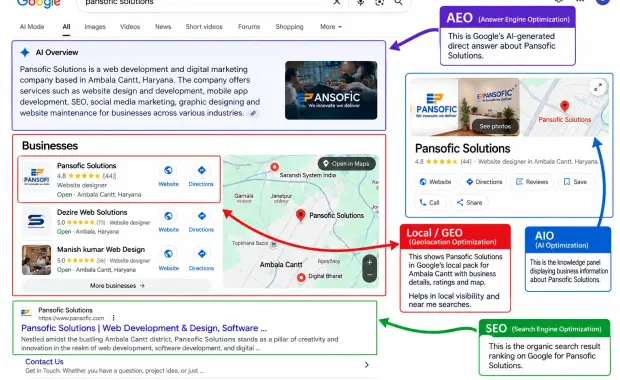Open the Manish kumar Web Design listing
This screenshot has height=380, width=620.
pos(101,250)
